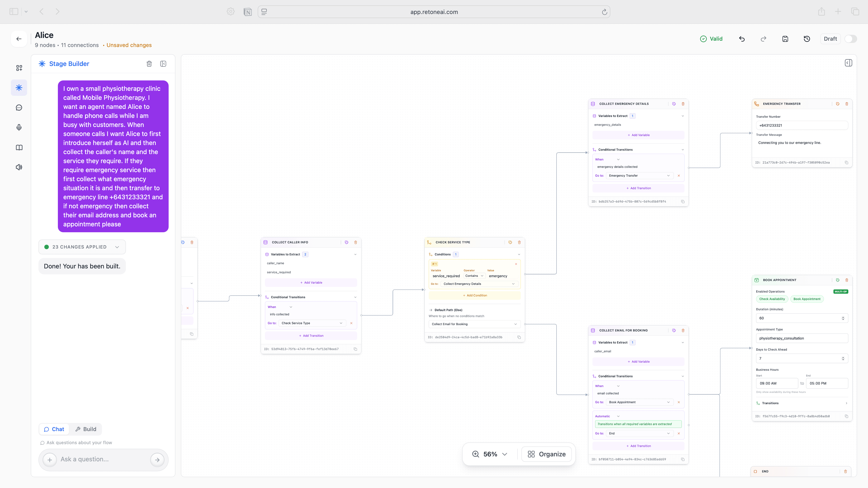Delete the Stage Builder panel with the trash icon
The height and width of the screenshot is (488, 868).
pos(149,63)
